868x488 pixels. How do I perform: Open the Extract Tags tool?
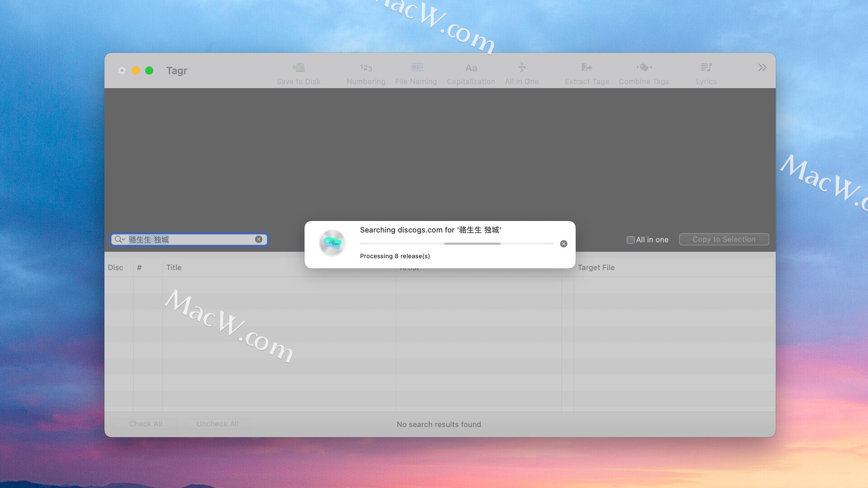(x=586, y=73)
